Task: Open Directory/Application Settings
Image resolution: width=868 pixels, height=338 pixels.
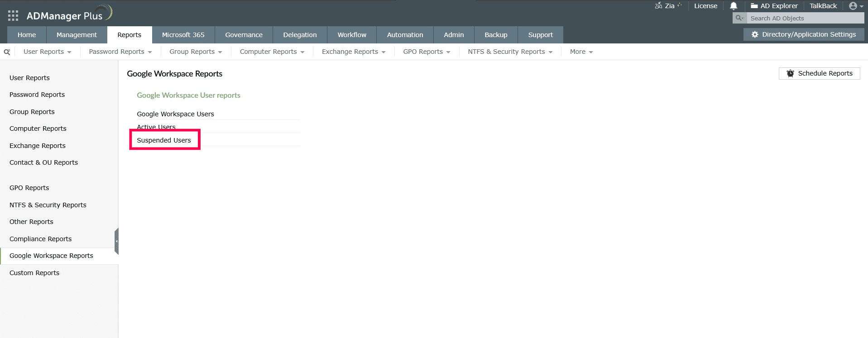Action: (x=804, y=34)
